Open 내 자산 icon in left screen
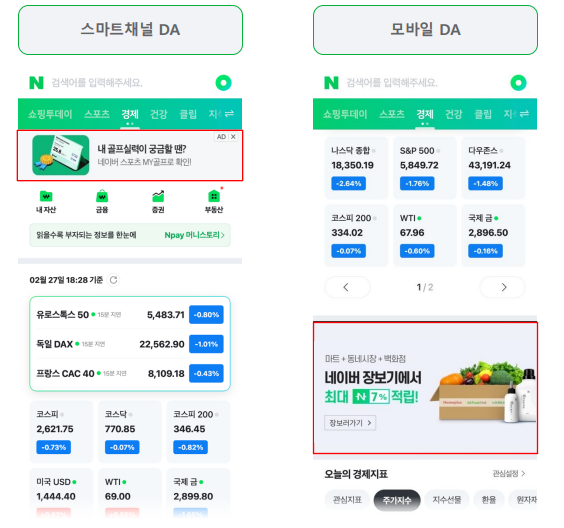Screen dimensions: 564x528 coord(46,197)
